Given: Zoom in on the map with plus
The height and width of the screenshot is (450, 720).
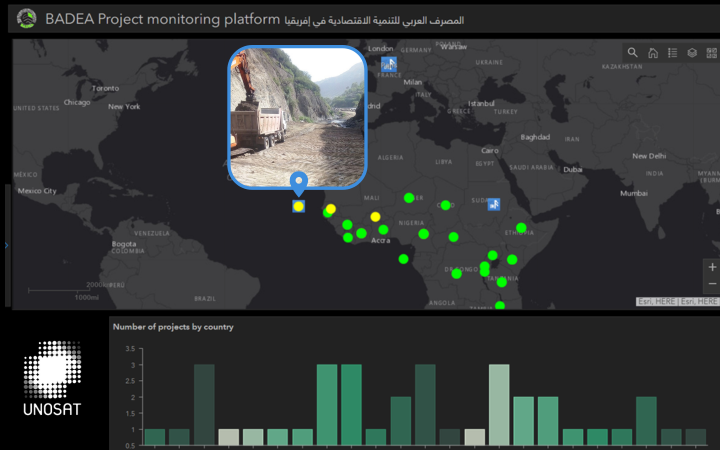Looking at the screenshot, I should (712, 267).
